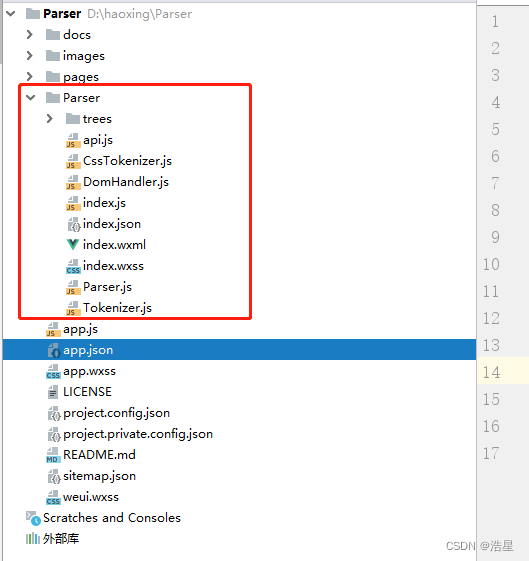The width and height of the screenshot is (529, 561).
Task: Click the JS icon of CssTokenizer.js
Action: [x=73, y=161]
